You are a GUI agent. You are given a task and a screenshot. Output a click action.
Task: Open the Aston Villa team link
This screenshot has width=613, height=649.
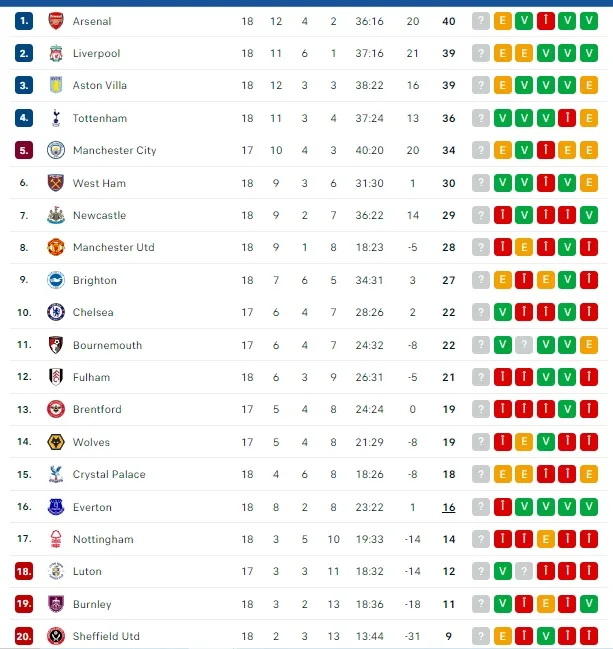pos(100,86)
